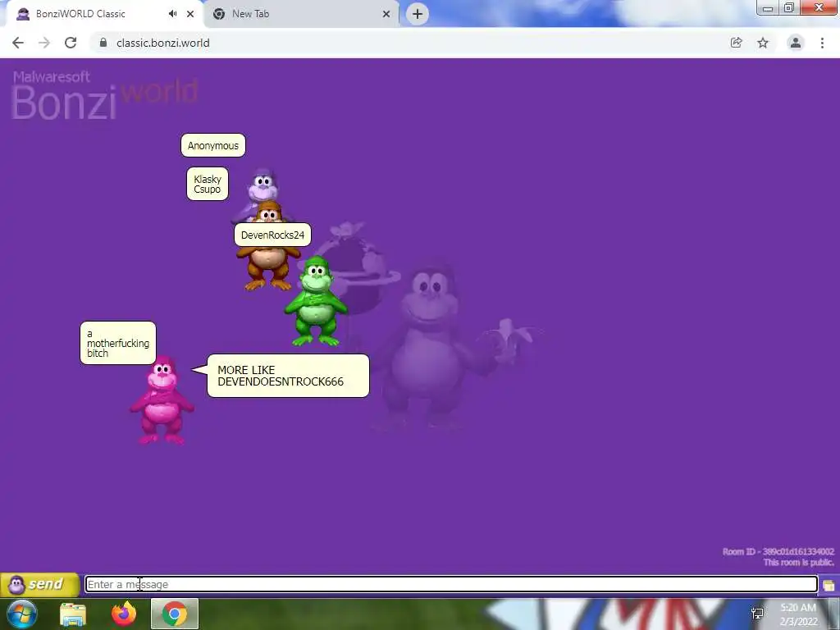
Task: Click the Chrome taskbar icon
Action: click(175, 614)
